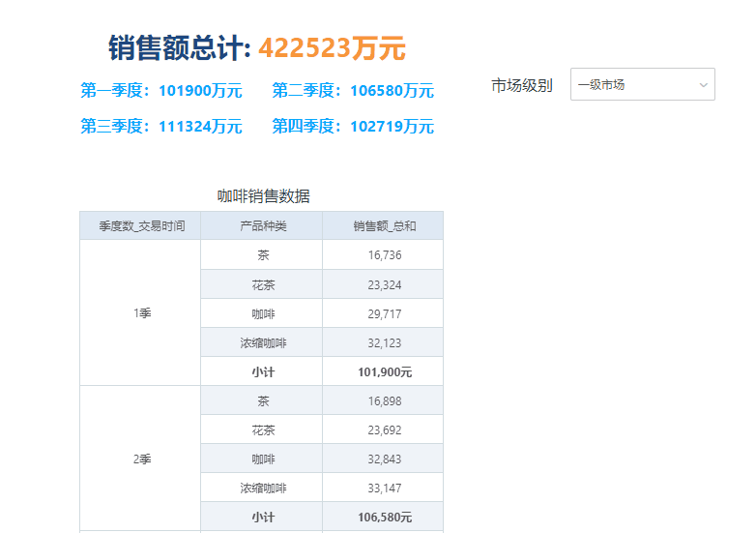Image resolution: width=756 pixels, height=533 pixels.
Task: Click the 产品种类 column header
Action: [262, 226]
